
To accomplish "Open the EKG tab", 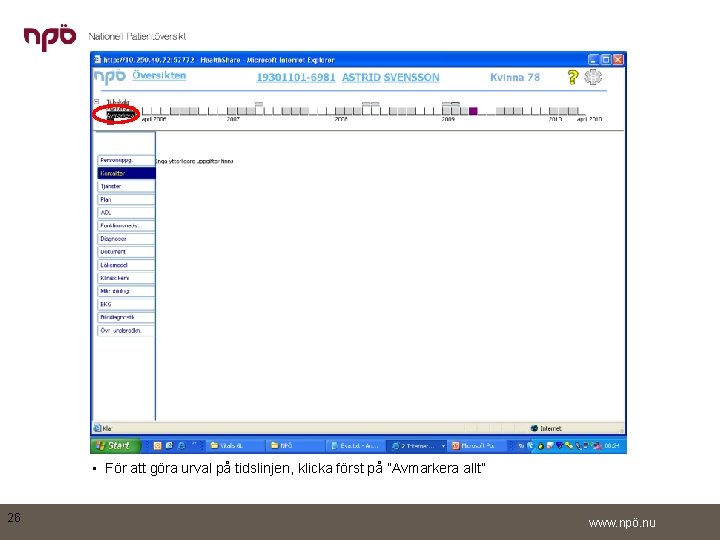I will tap(126, 304).
